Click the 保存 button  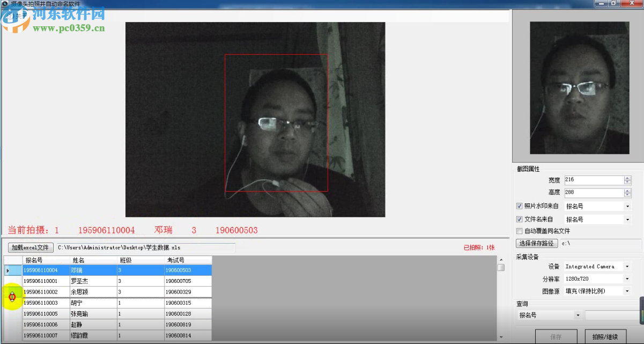(556, 337)
